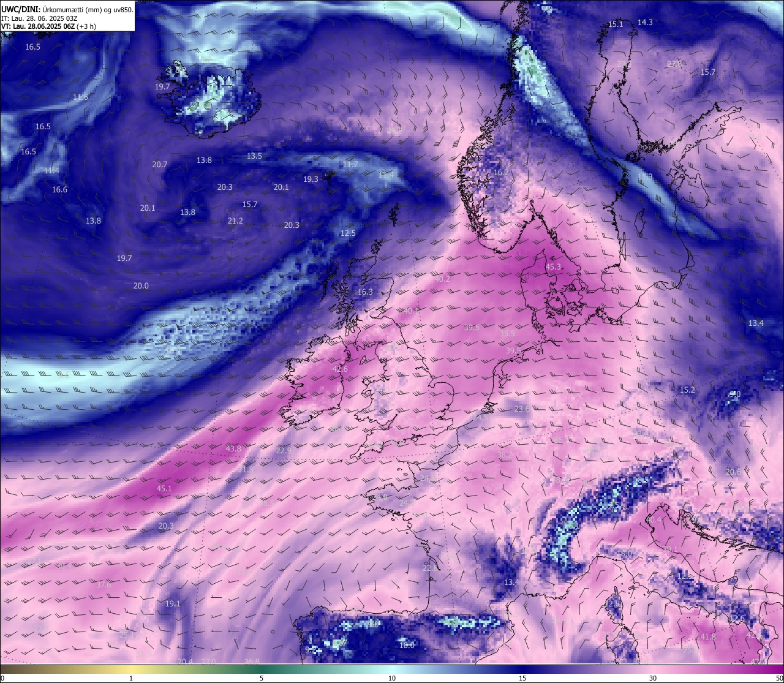Click the 13.5 value on the map
This screenshot has width=784, height=683.
click(254, 156)
